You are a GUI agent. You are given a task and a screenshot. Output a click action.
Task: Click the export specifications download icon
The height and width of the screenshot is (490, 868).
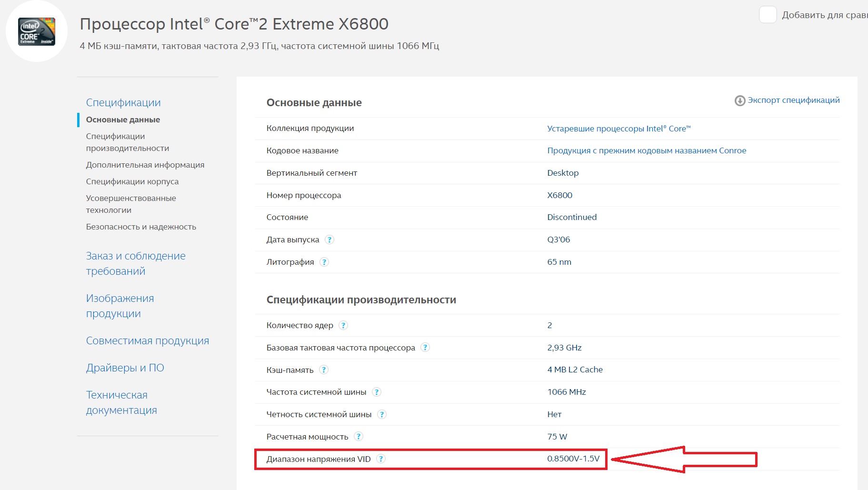739,100
